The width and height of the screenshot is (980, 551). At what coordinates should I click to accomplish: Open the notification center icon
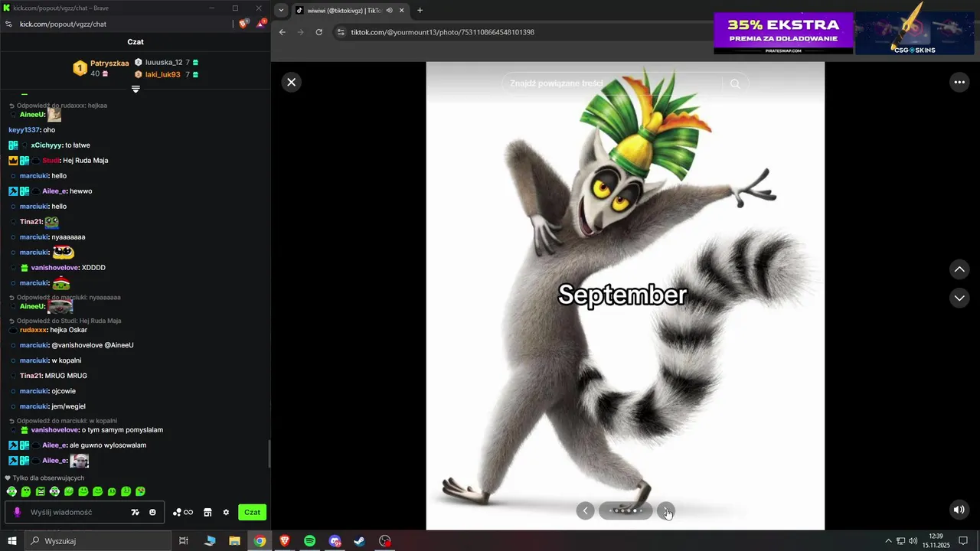pos(963,541)
